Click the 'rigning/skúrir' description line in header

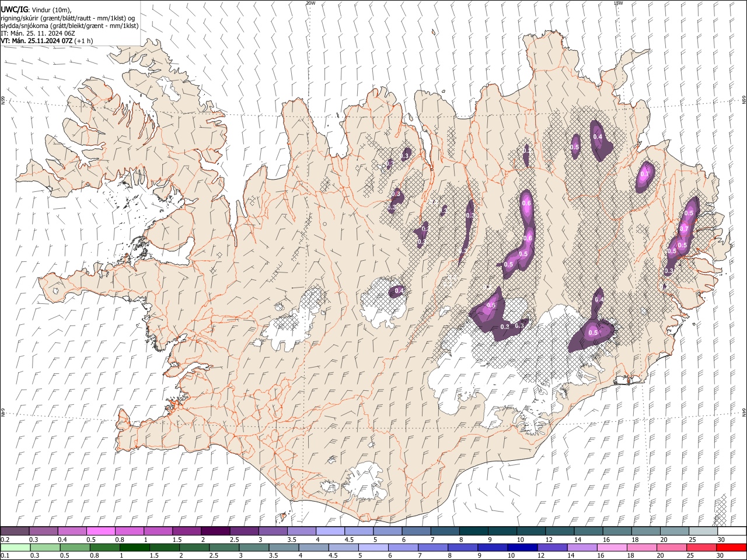click(68, 18)
